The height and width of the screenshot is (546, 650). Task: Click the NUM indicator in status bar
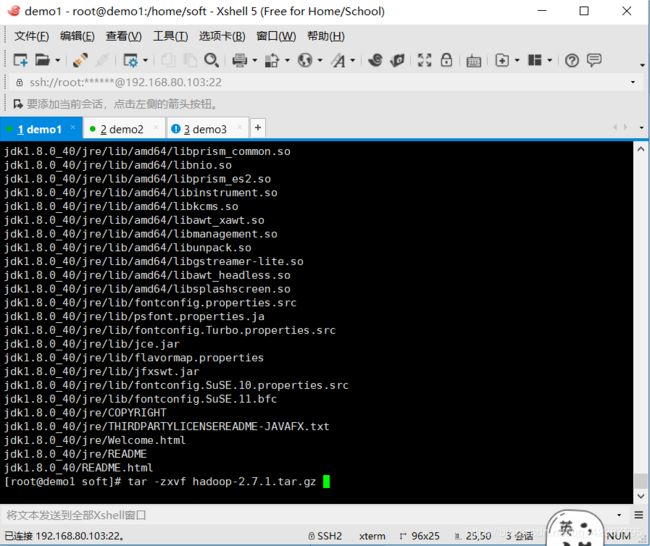pyautogui.click(x=618, y=536)
